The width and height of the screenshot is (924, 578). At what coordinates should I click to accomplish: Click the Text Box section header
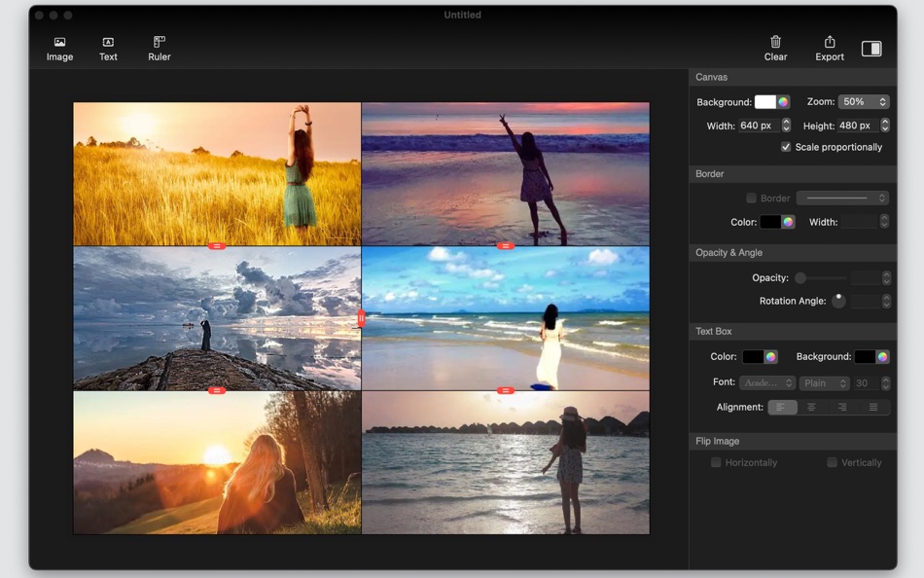pos(793,332)
